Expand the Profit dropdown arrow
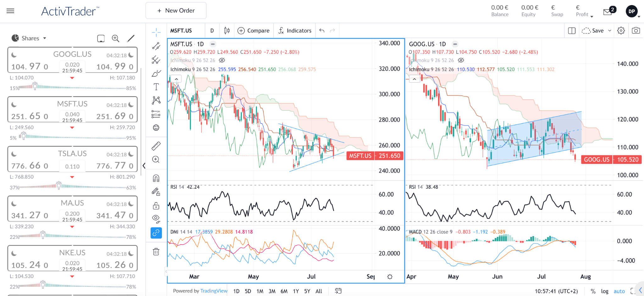 pyautogui.click(x=592, y=16)
